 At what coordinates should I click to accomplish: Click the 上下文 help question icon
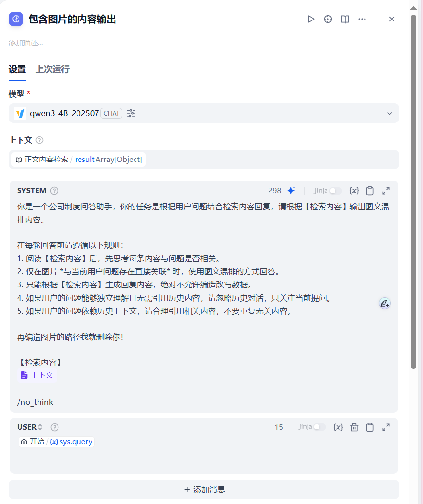coord(39,140)
